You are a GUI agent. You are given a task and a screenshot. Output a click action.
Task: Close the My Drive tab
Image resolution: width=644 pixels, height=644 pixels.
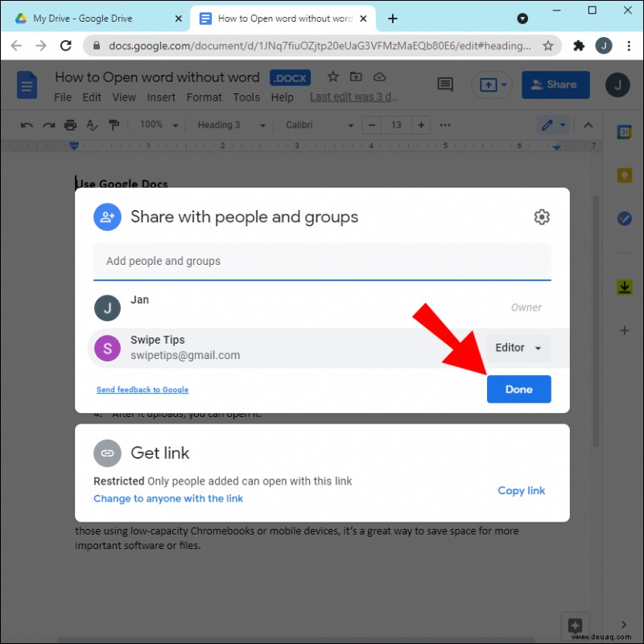coord(179,19)
